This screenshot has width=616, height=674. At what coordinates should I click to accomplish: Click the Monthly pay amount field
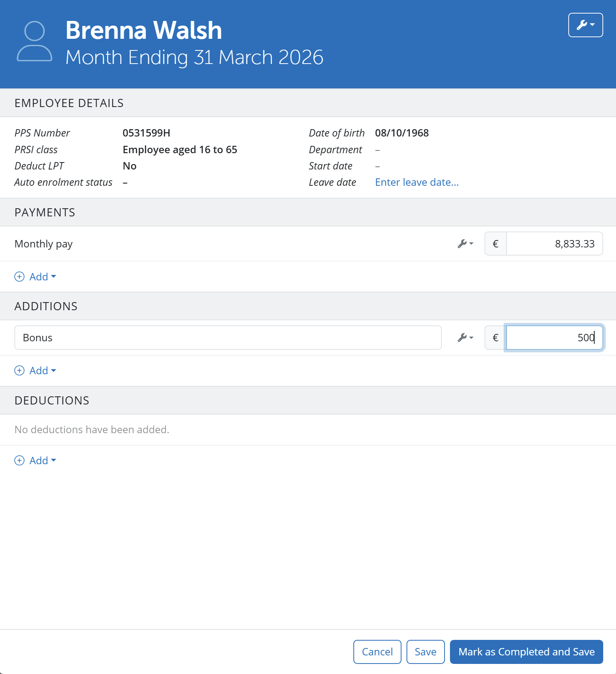click(x=554, y=244)
